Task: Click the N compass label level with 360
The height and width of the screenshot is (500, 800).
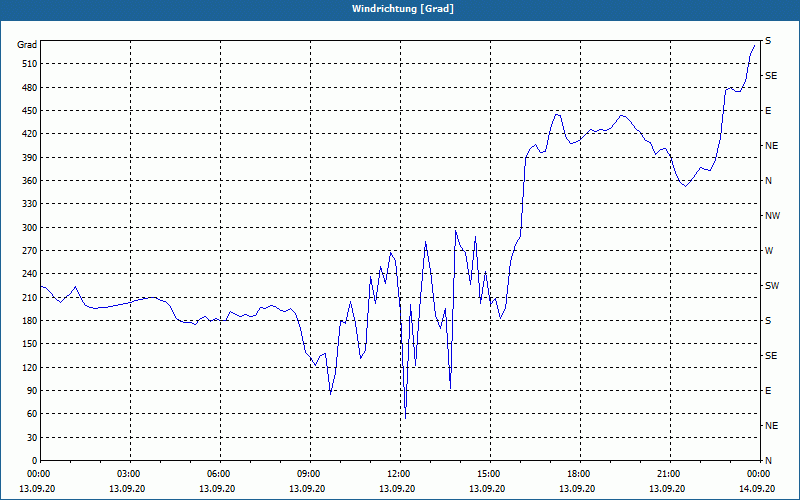Action: tap(769, 181)
